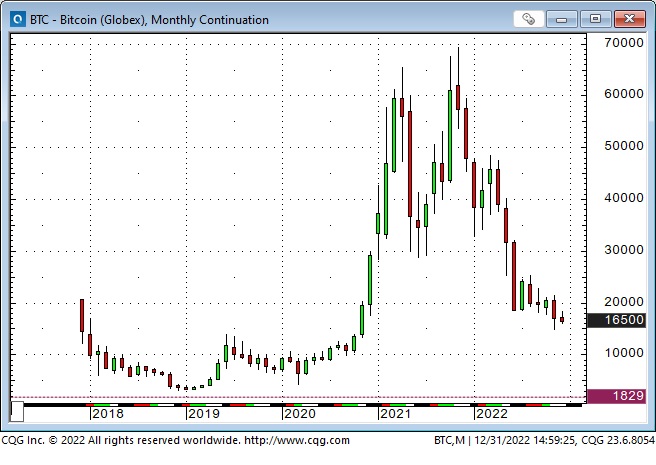Click the 2020 year label on time axis
Screen dimensions: 656x465
300,414
